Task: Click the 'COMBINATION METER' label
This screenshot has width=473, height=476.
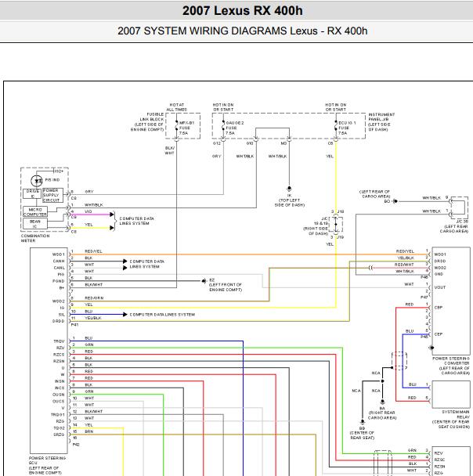Action: (35, 238)
